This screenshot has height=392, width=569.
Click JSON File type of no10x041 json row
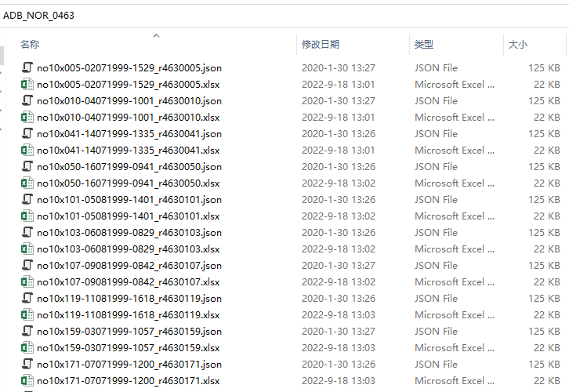click(x=437, y=133)
